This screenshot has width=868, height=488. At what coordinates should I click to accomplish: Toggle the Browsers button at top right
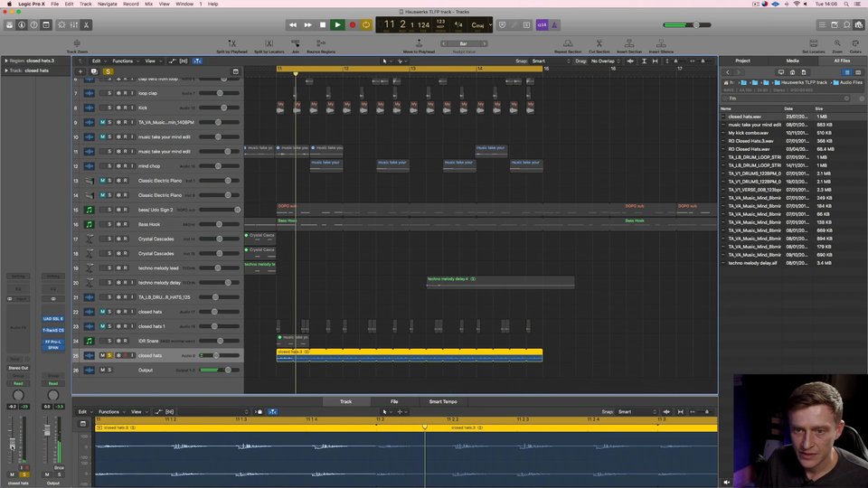pyautogui.click(x=859, y=25)
